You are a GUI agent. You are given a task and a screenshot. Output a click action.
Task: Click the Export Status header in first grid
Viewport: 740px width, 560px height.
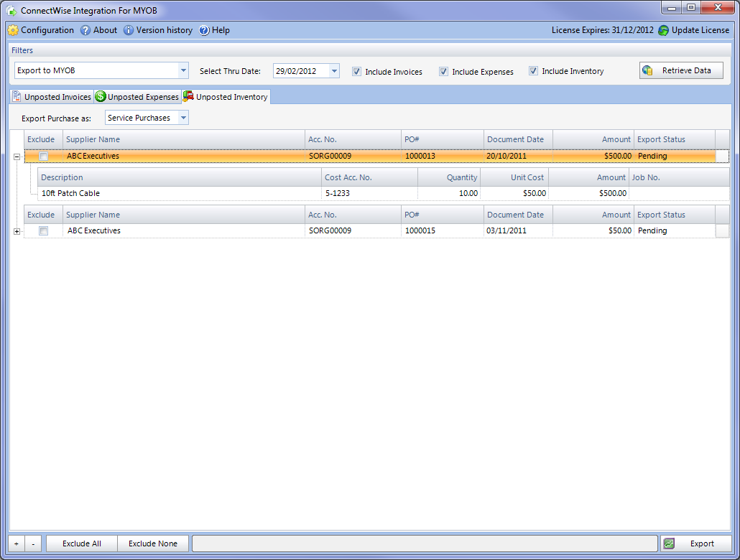(x=675, y=139)
